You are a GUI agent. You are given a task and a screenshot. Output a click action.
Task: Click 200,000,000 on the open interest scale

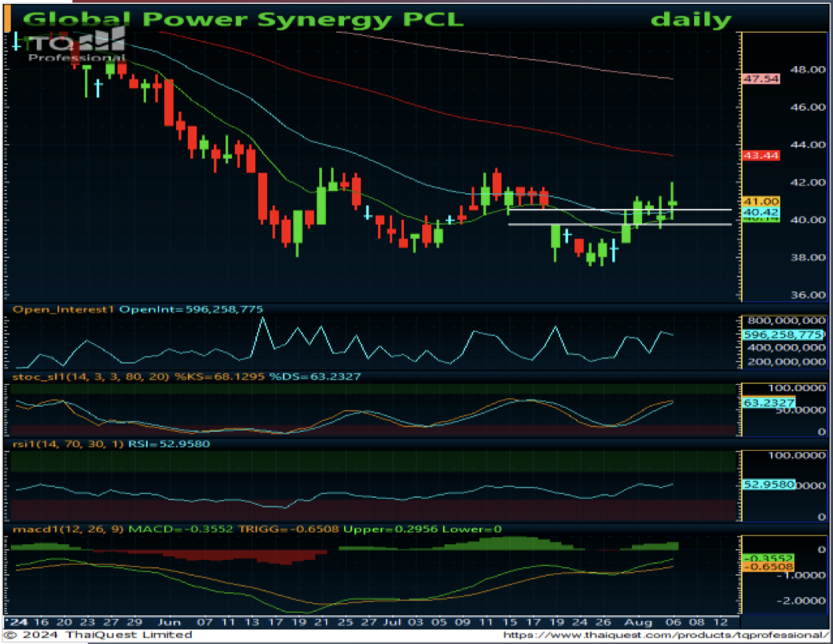coord(787,362)
